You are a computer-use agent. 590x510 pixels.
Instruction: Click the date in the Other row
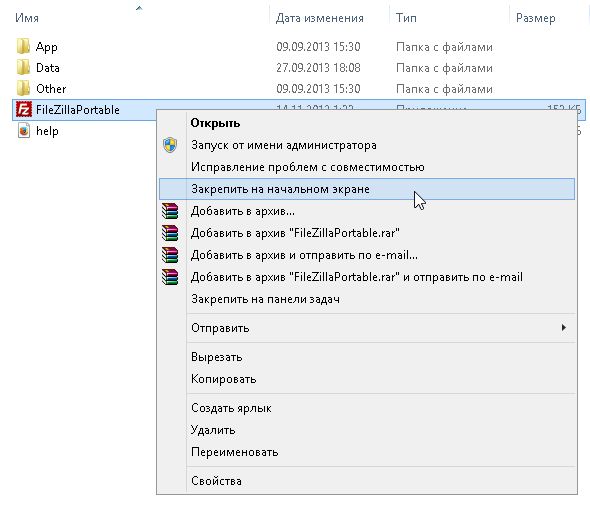(x=318, y=89)
